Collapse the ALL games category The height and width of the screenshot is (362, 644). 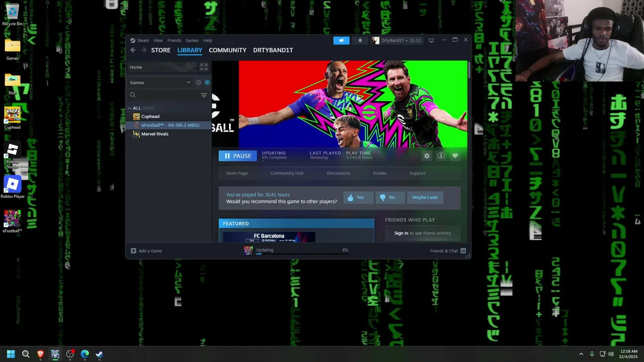pos(130,108)
